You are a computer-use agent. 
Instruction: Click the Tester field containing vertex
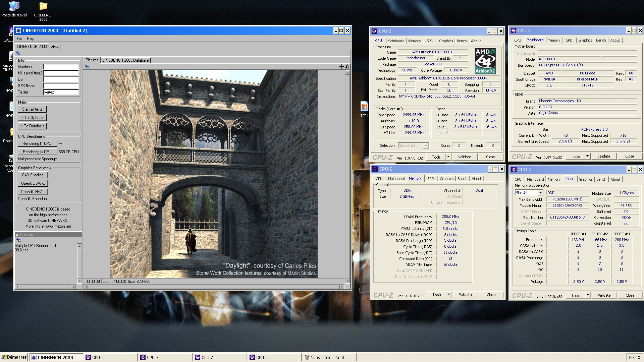pos(61,92)
